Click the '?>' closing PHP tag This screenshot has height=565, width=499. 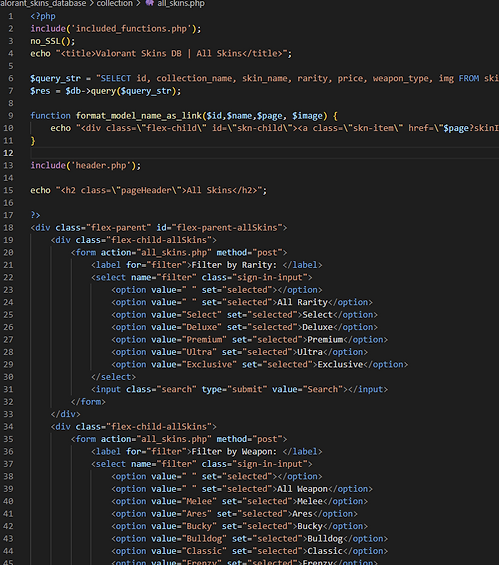(x=35, y=215)
